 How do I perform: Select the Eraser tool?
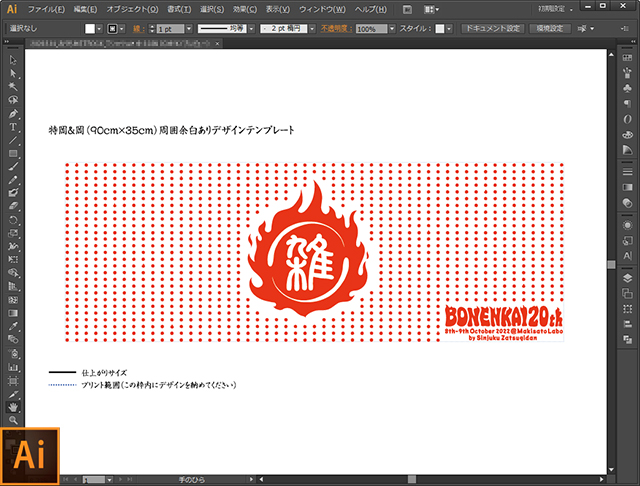[13, 206]
